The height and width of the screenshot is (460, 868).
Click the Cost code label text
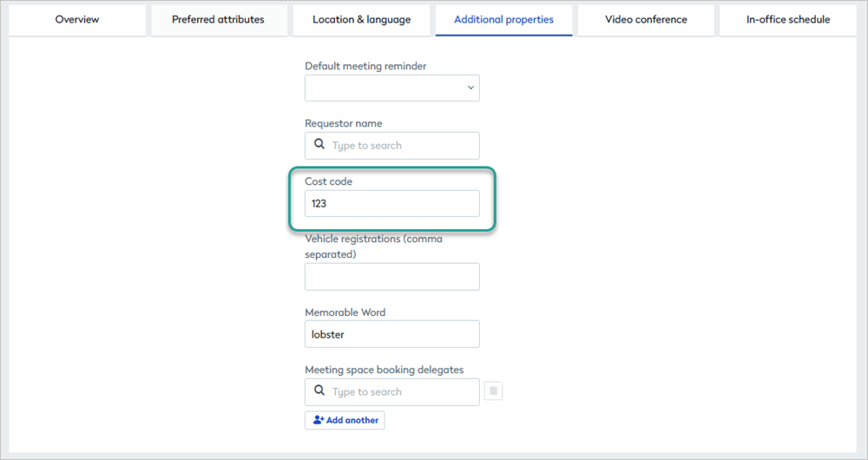click(328, 181)
